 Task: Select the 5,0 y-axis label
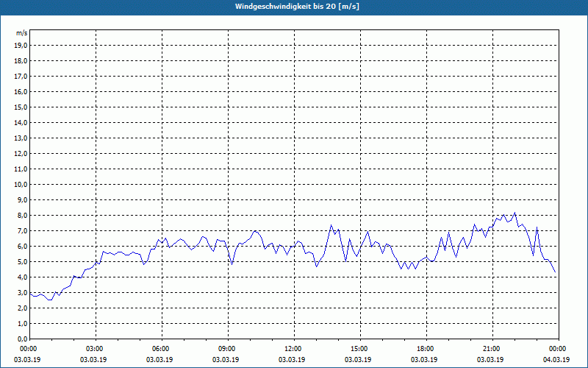click(x=22, y=262)
